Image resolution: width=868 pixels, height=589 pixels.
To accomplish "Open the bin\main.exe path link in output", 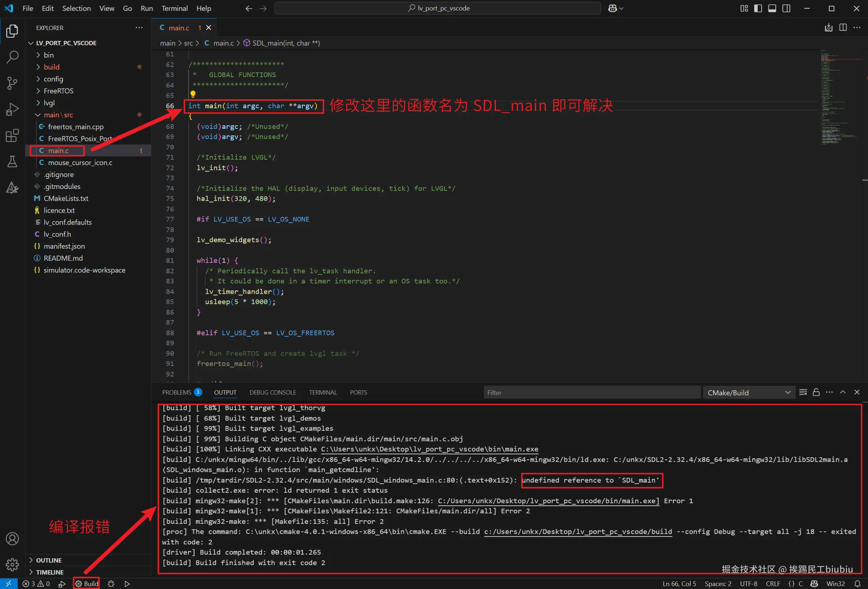I will [x=429, y=449].
